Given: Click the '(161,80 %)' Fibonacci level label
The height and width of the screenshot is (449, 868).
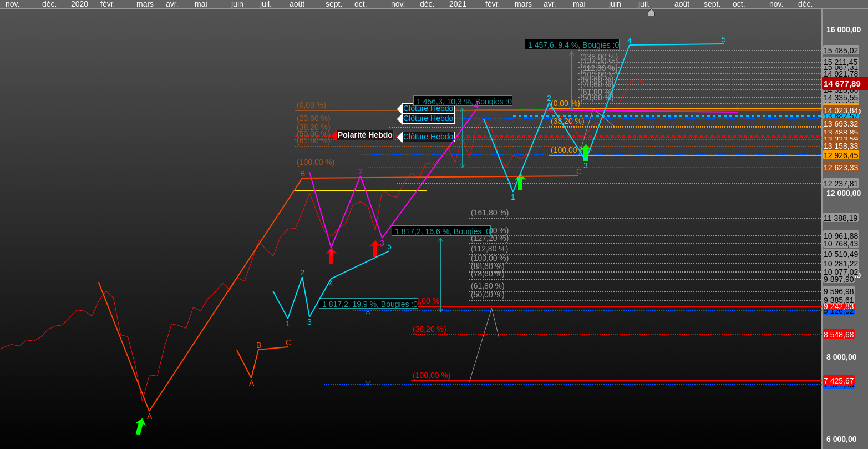Looking at the screenshot, I should [490, 213].
